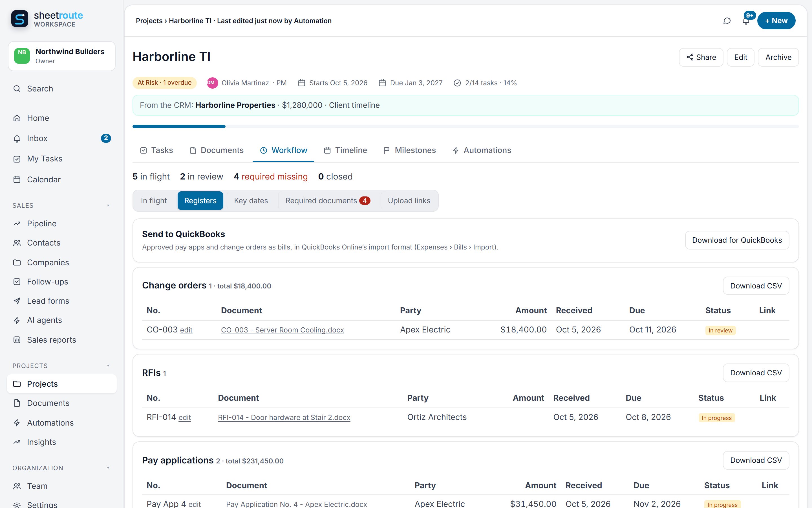Open the Timeline tab
The width and height of the screenshot is (812, 508).
coord(345,150)
